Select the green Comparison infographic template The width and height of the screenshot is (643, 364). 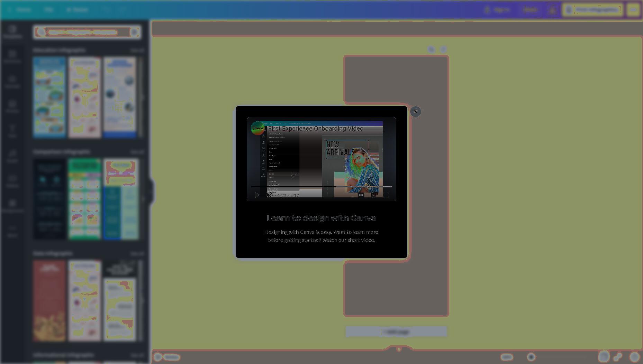(84, 199)
